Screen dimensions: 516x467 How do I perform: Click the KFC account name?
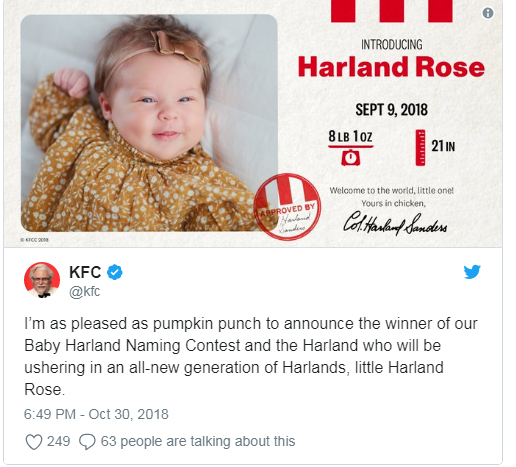point(85,272)
